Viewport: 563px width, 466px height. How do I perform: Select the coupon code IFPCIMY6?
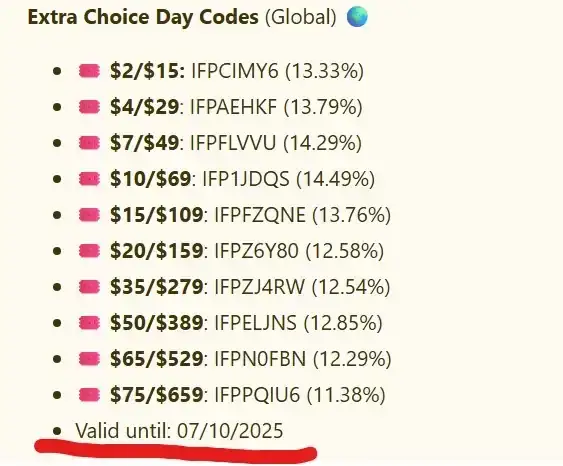pos(235,71)
